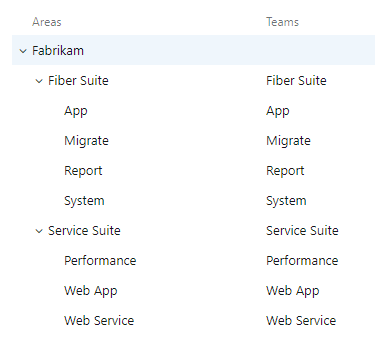This screenshot has width=375, height=361.
Task: Collapse the Fabrikam root area node
Action: coord(23,51)
